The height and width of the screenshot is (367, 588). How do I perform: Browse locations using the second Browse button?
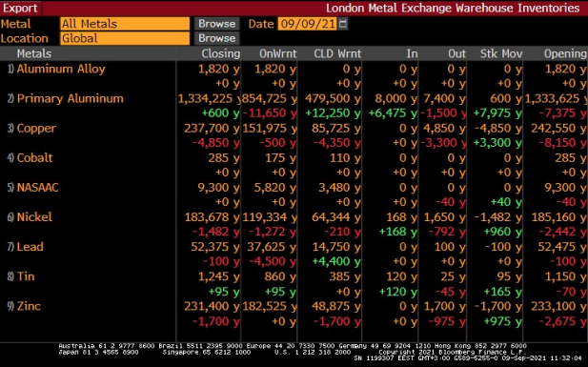(216, 38)
